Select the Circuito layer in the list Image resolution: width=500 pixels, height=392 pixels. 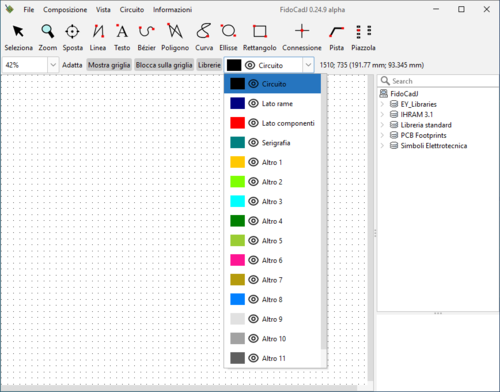272,84
